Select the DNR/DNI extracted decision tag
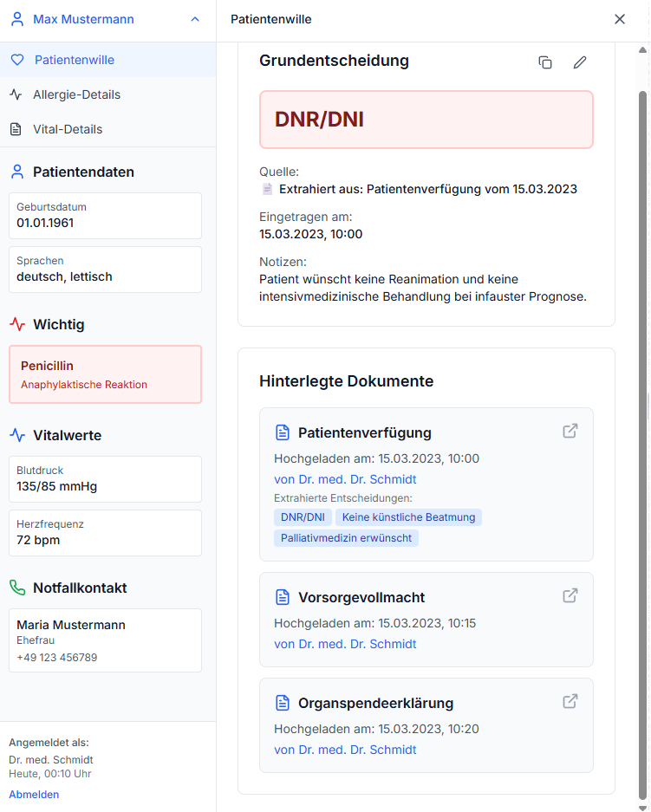Image resolution: width=651 pixels, height=812 pixels. click(303, 517)
